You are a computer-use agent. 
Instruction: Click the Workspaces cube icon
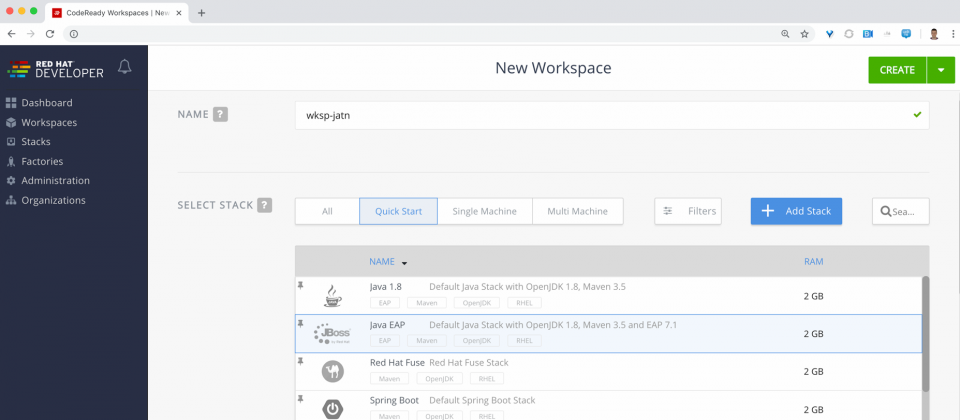[11, 122]
